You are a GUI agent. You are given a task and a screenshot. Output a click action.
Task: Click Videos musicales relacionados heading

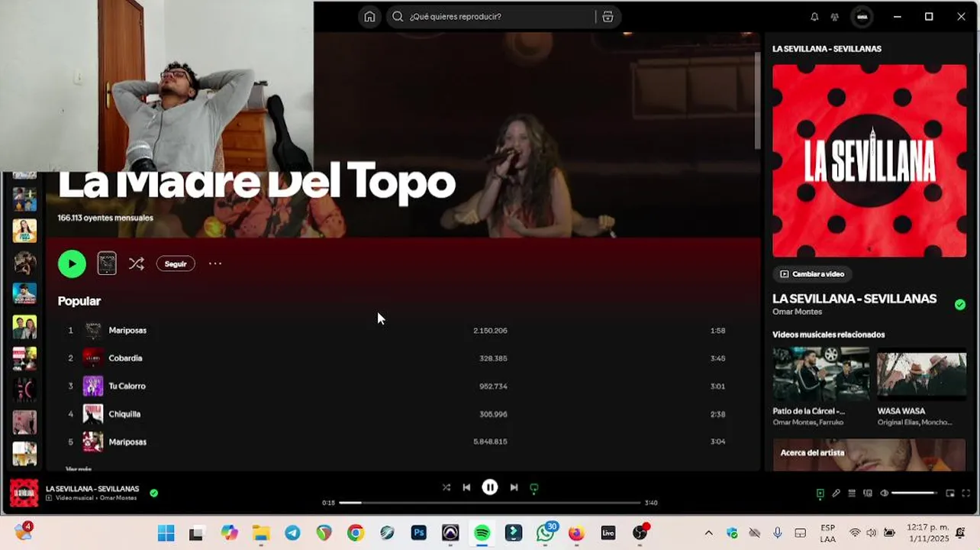coord(828,335)
